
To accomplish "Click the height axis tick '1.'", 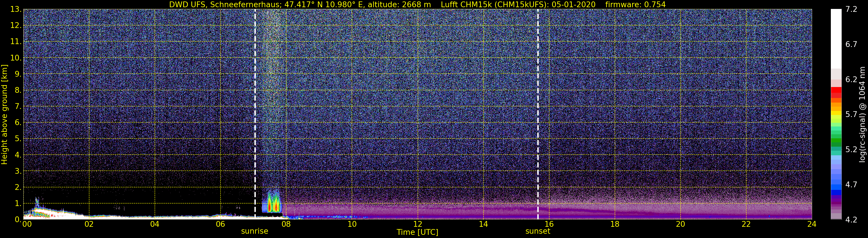I will 18,203.
